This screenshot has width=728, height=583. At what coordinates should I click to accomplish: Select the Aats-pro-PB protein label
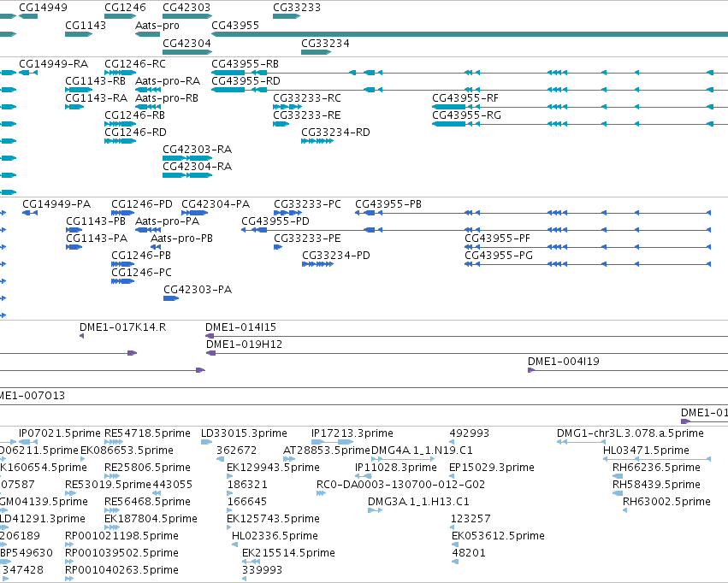point(181,238)
